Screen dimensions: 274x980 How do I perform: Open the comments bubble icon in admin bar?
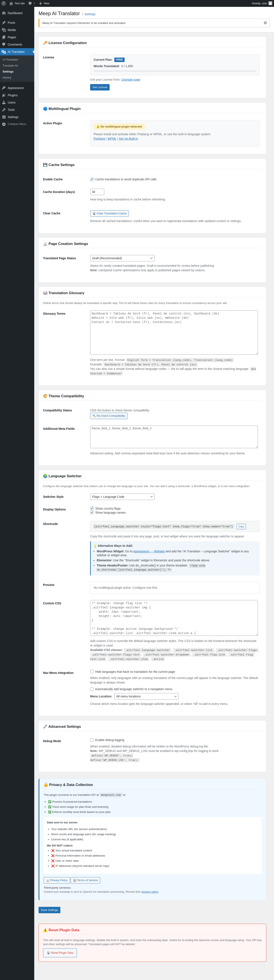tap(30, 3)
